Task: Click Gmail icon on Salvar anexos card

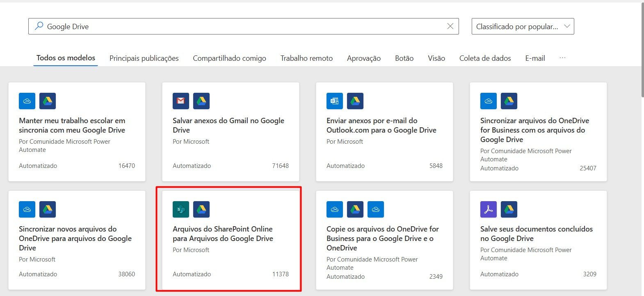Action: click(x=181, y=101)
